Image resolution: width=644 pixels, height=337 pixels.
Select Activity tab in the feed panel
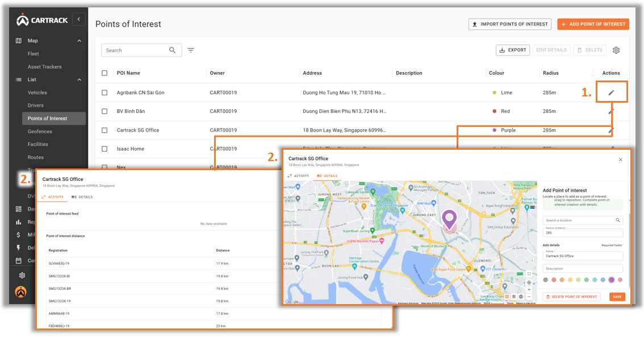(x=53, y=197)
